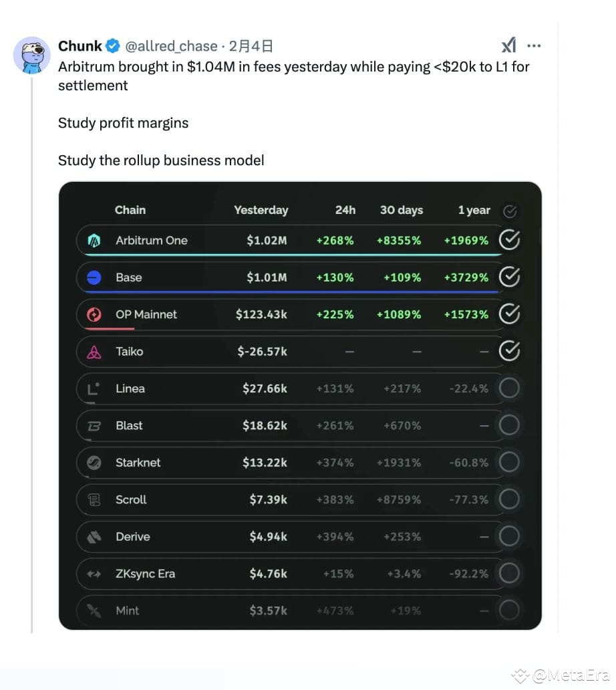616x690 pixels.
Task: Enable the Scroll row selection circle
Action: [510, 499]
